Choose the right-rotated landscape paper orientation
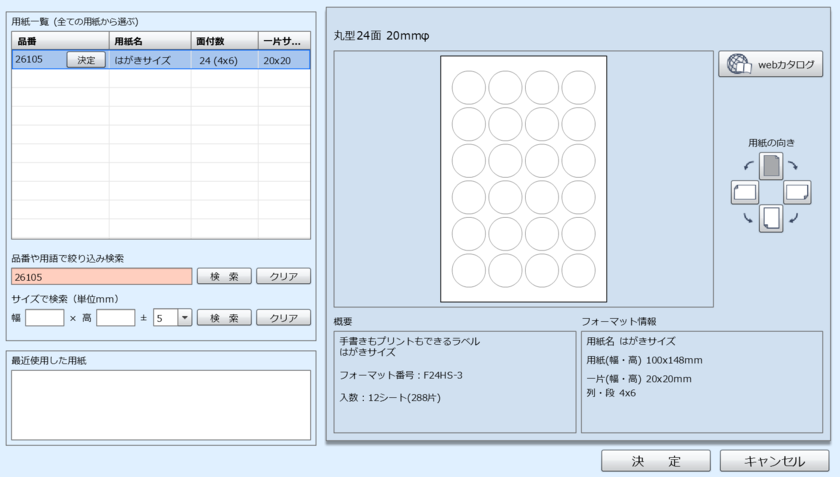The height and width of the screenshot is (477, 840). point(797,191)
